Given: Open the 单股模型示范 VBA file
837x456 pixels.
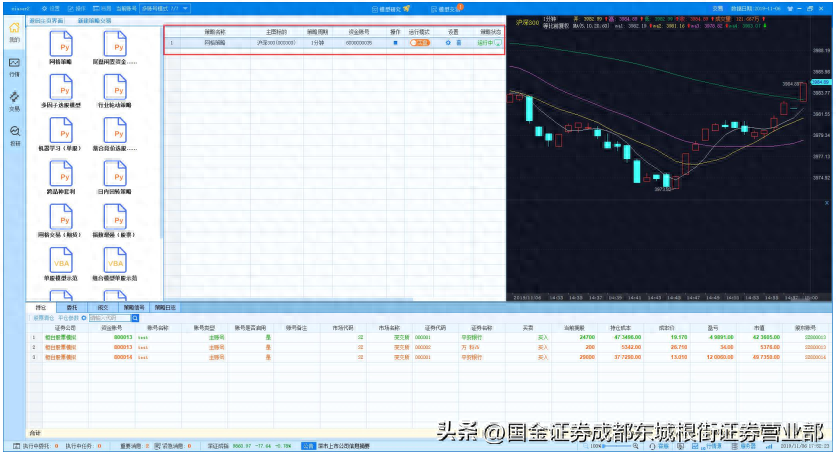Looking at the screenshot, I should [61, 264].
